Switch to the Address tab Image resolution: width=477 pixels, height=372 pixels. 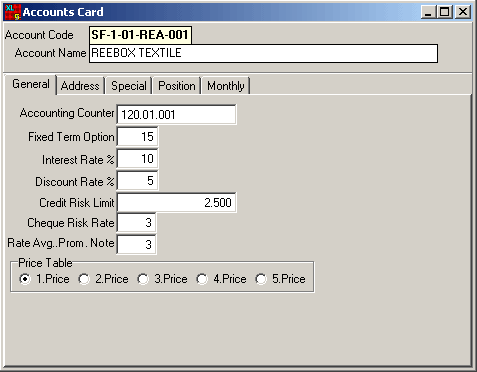pos(80,86)
